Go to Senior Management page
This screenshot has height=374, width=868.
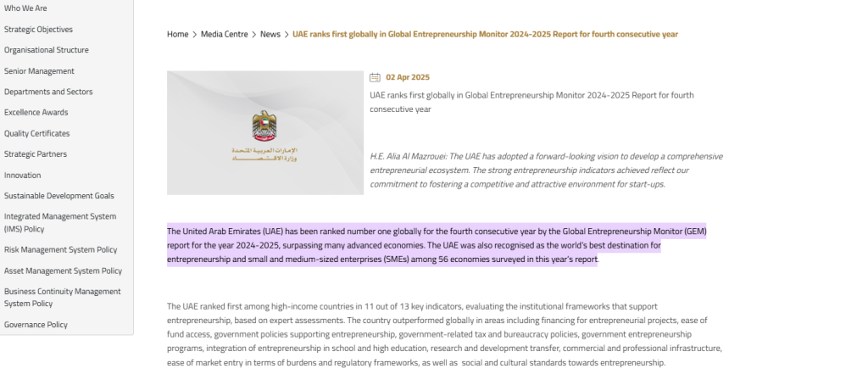point(39,71)
